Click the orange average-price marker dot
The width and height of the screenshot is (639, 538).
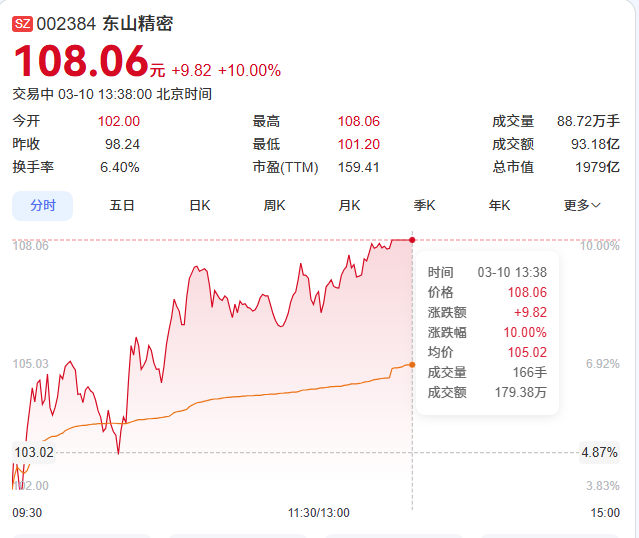point(412,364)
